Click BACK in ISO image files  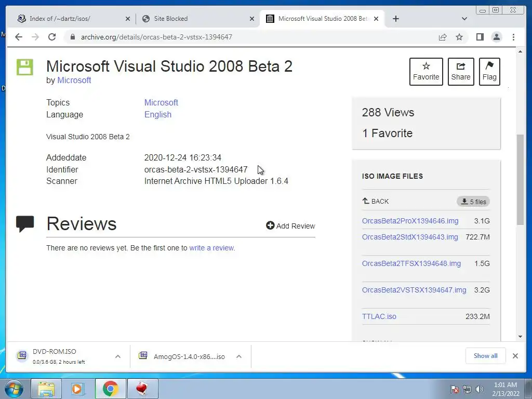coord(376,201)
